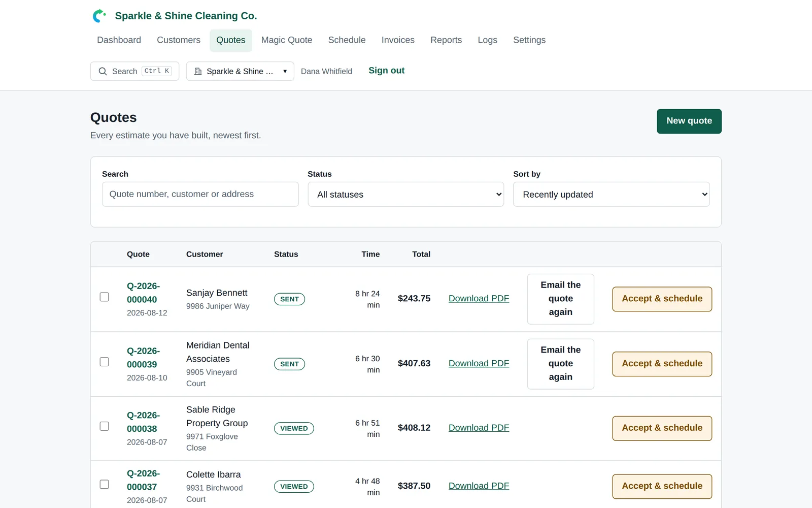Open the header Search Ctrl K box
Image resolution: width=812 pixels, height=508 pixels.
[134, 71]
